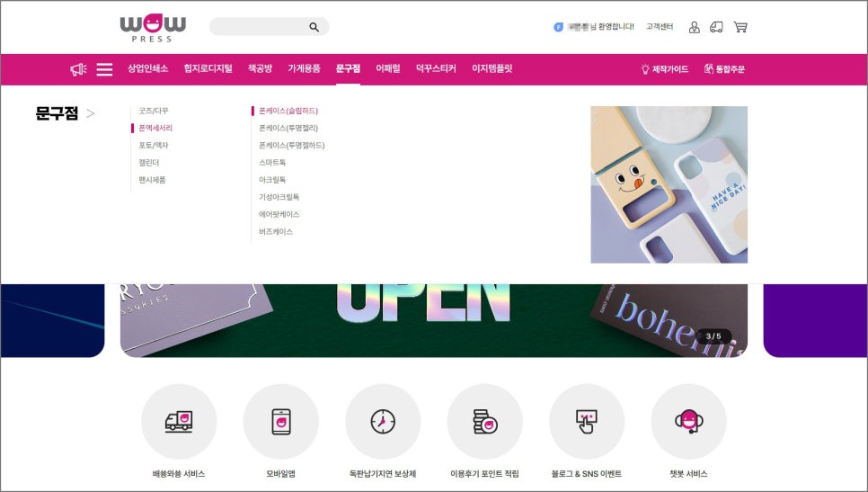Click the 이용후기 포인트 적립 coins icon
Viewport: 868px width, 492px height.
click(x=484, y=421)
